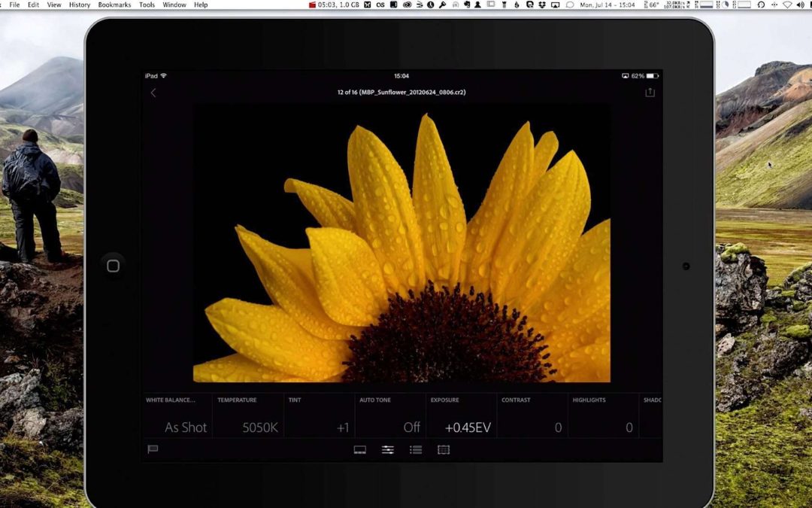Show the filmstrip view icon
This screenshot has width=812, height=508.
coord(360,450)
